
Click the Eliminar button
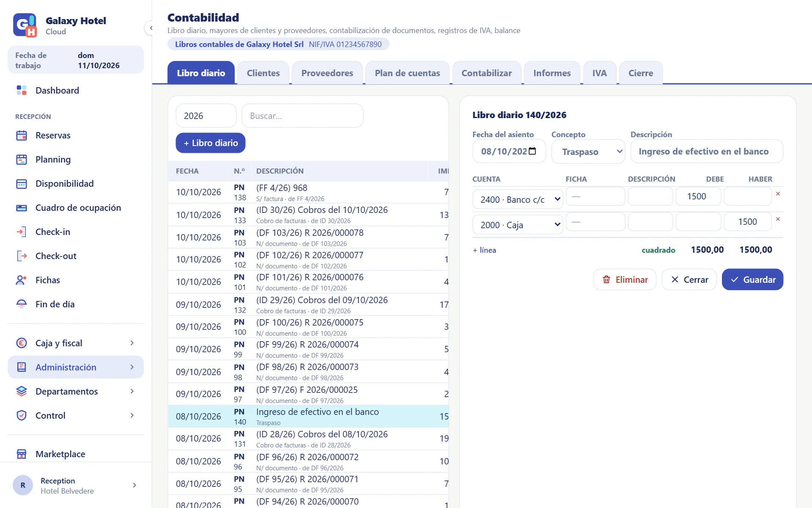[x=625, y=279]
